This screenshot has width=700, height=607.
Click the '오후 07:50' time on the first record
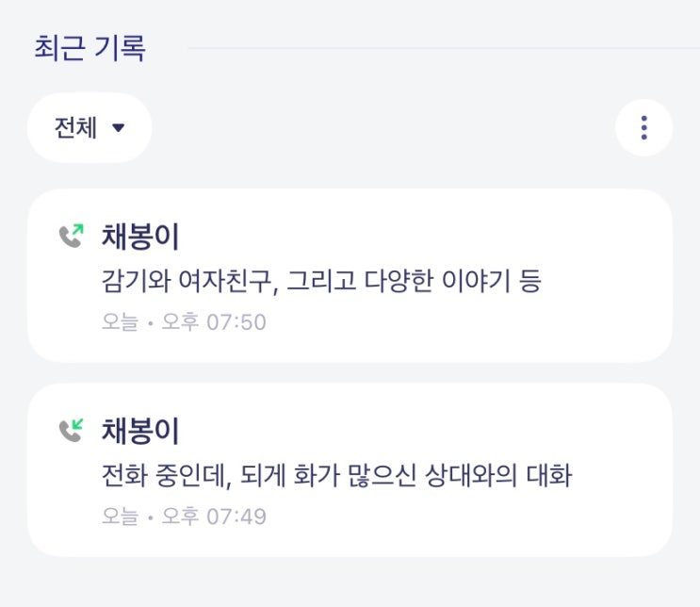214,322
